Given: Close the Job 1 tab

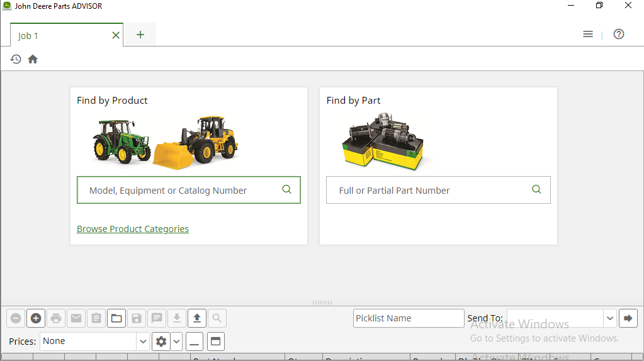Looking at the screenshot, I should coord(116,35).
